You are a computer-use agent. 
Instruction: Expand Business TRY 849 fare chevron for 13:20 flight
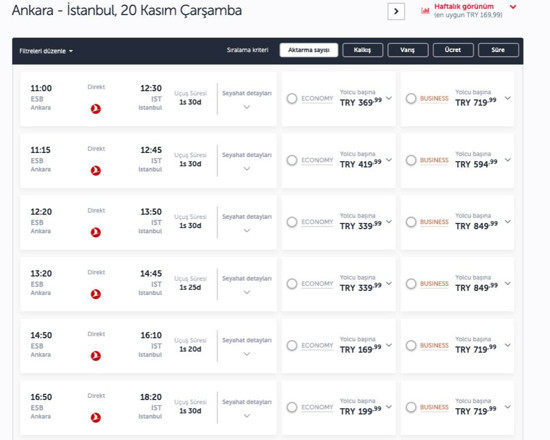tap(508, 283)
